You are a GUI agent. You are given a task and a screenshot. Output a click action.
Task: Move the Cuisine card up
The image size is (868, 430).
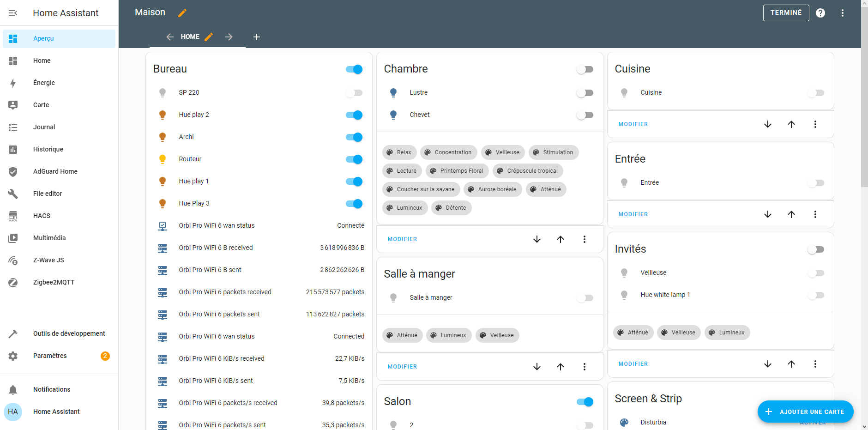coord(791,124)
